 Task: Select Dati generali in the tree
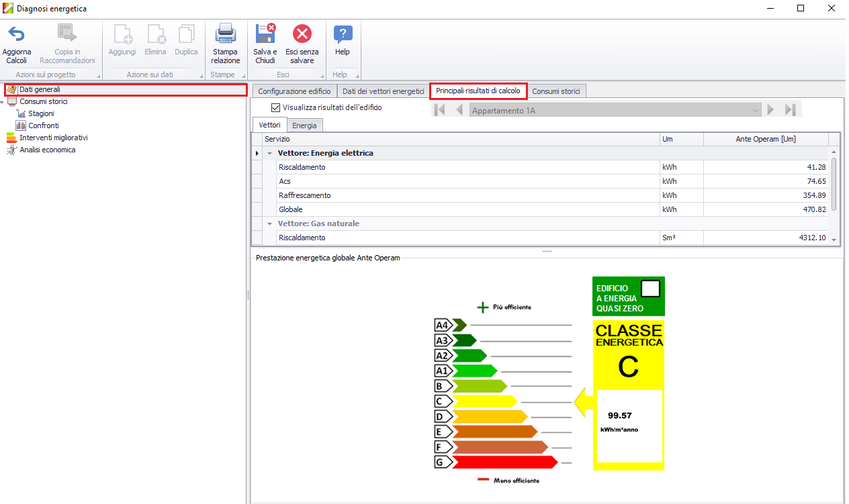(40, 89)
